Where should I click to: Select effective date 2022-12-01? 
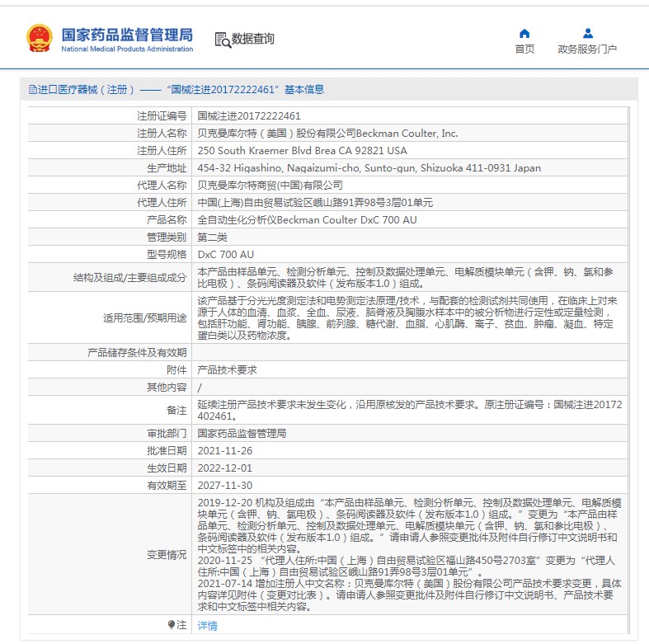[x=225, y=468]
